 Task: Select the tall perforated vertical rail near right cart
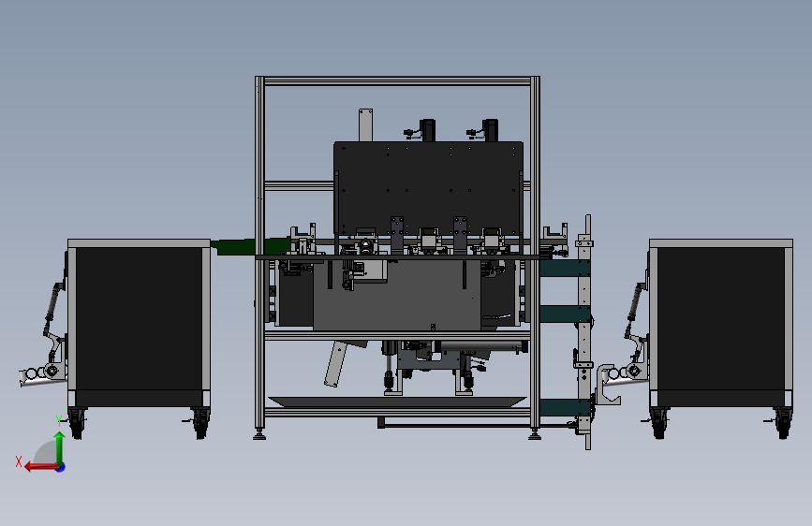pos(585,331)
